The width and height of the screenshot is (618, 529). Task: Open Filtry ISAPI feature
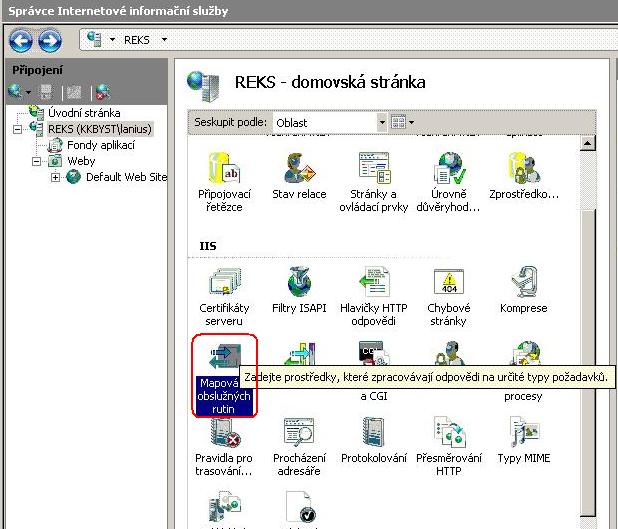(299, 291)
